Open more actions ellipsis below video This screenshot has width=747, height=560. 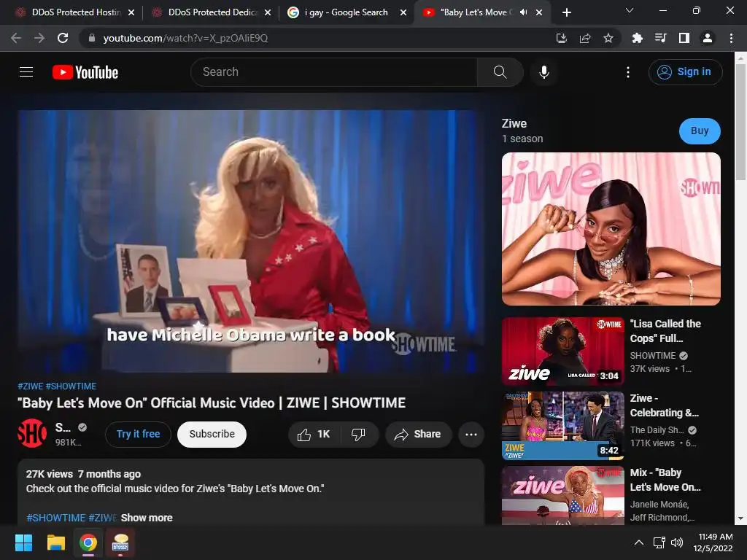(x=471, y=435)
